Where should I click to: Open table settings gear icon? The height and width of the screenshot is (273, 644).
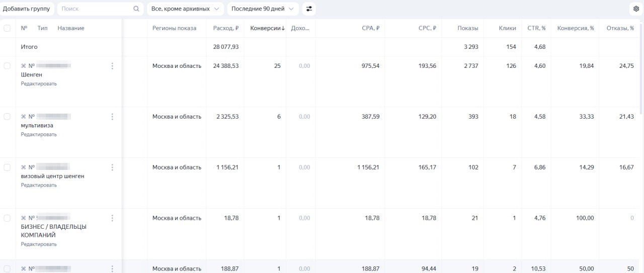point(636,9)
